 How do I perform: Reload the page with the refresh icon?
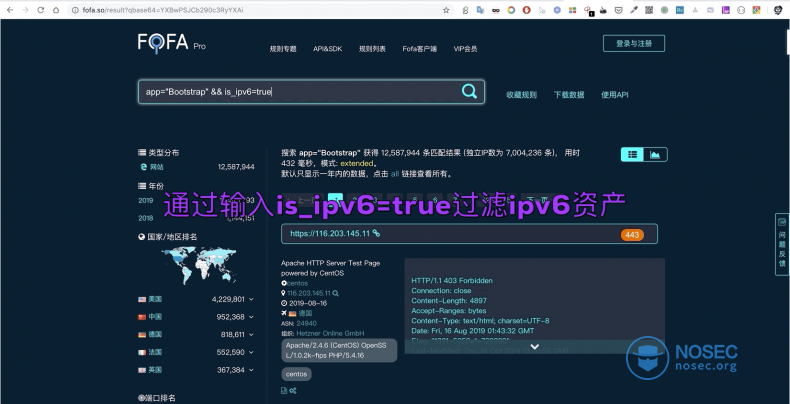pyautogui.click(x=41, y=10)
